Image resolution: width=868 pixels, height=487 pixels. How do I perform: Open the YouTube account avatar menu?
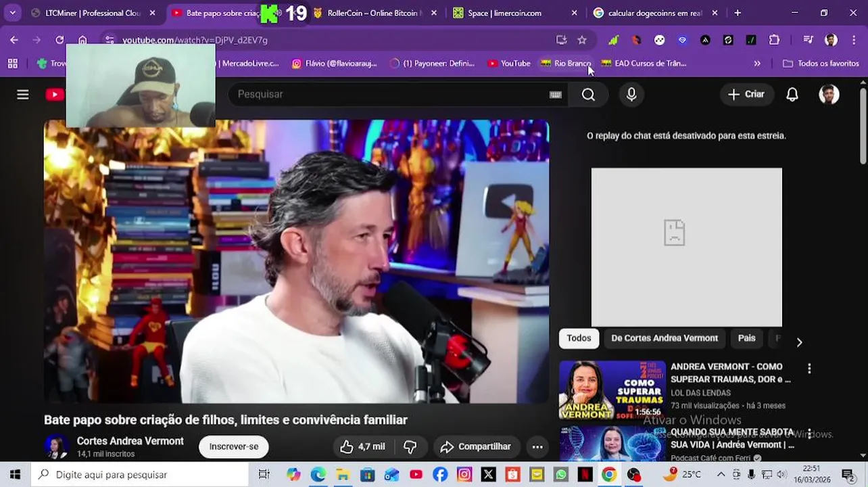click(829, 95)
